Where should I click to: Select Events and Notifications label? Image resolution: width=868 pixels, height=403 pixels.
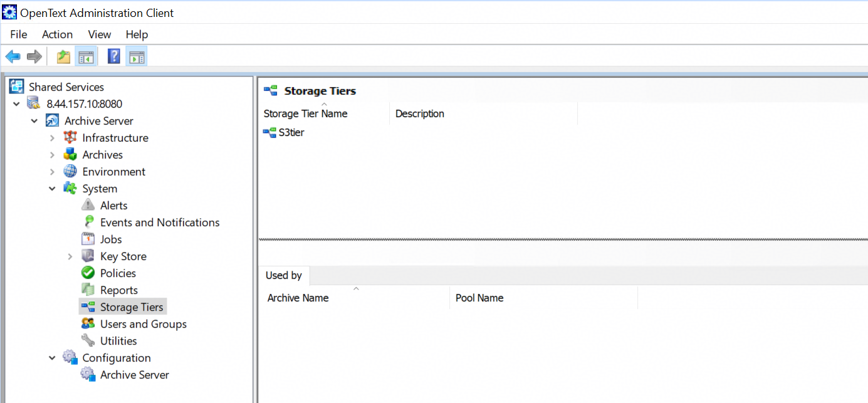pos(160,222)
